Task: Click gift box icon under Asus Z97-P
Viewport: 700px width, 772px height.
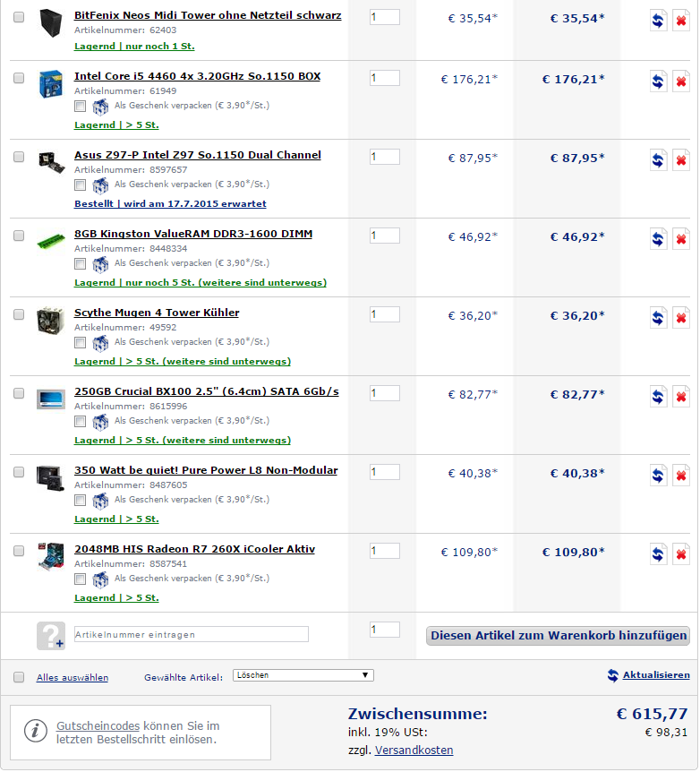Action: click(100, 184)
